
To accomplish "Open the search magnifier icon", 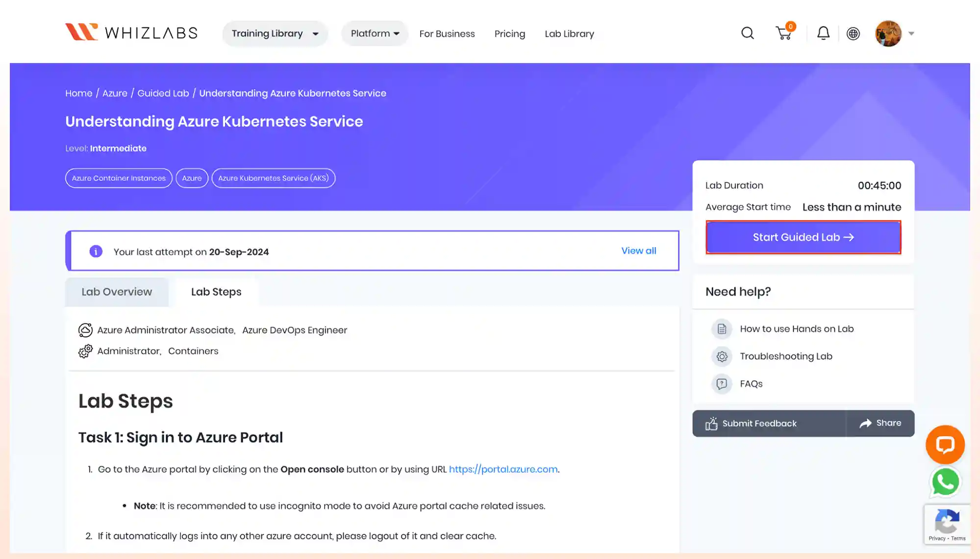I will coord(747,33).
